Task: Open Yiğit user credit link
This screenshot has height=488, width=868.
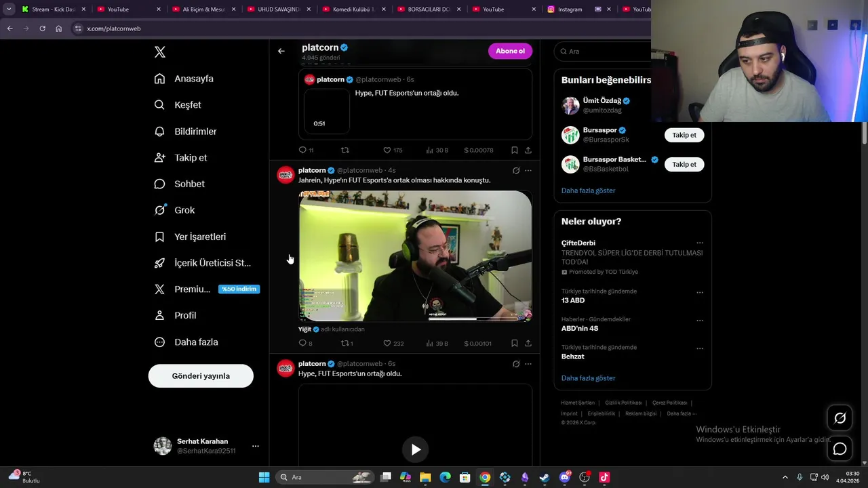Action: pyautogui.click(x=304, y=329)
